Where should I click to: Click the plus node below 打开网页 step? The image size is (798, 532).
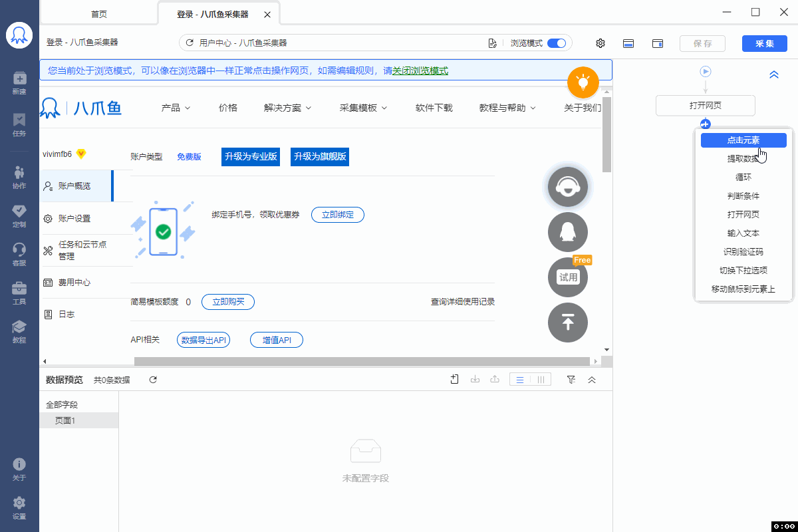point(706,124)
